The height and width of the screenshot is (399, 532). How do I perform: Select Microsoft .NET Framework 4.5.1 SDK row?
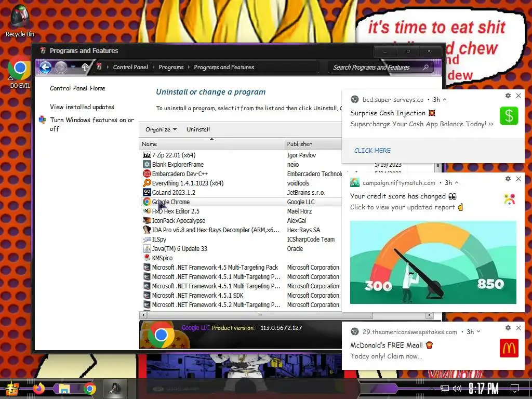click(241, 295)
